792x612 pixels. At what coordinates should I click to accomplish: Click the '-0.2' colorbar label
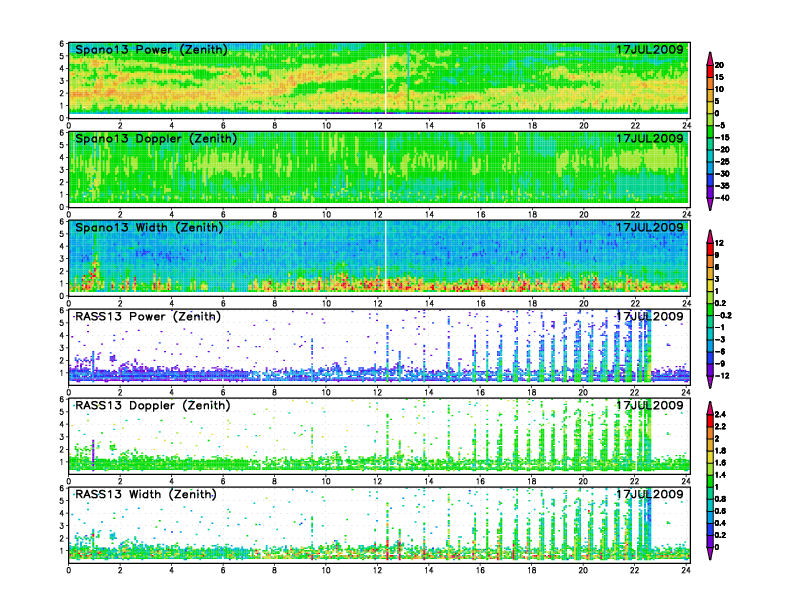tap(723, 315)
